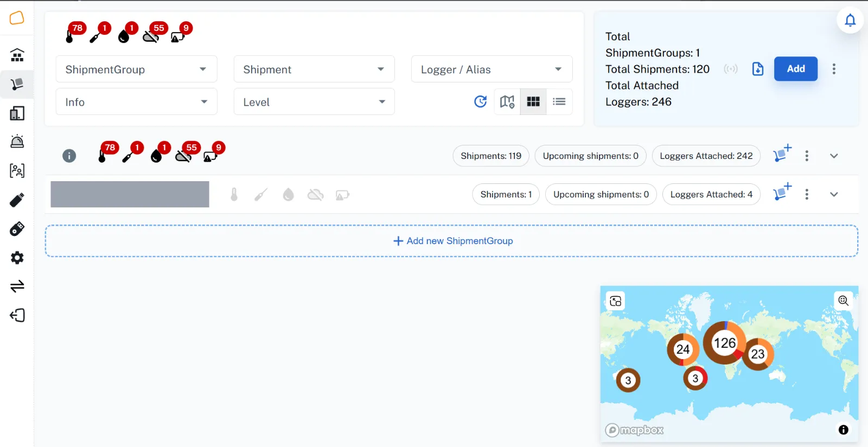Click the temperature alarm icon with 78 badge in top filter bar

(75, 32)
